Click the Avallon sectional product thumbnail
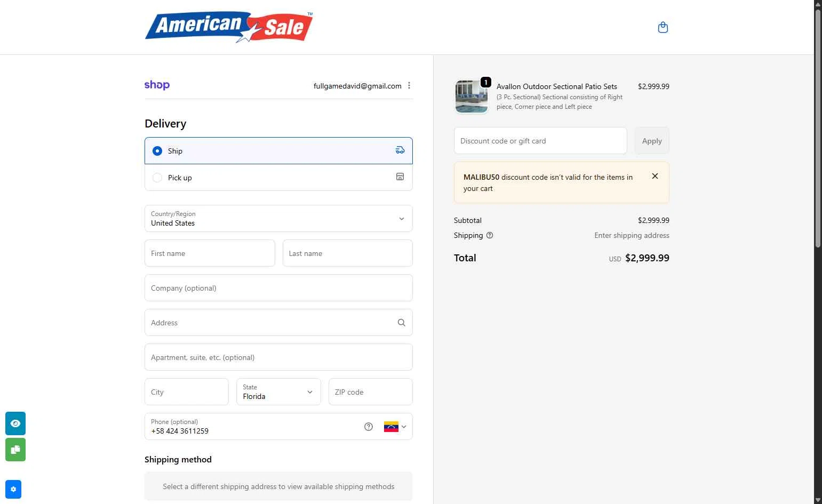Screen dimensions: 822x504 [x=472, y=97]
